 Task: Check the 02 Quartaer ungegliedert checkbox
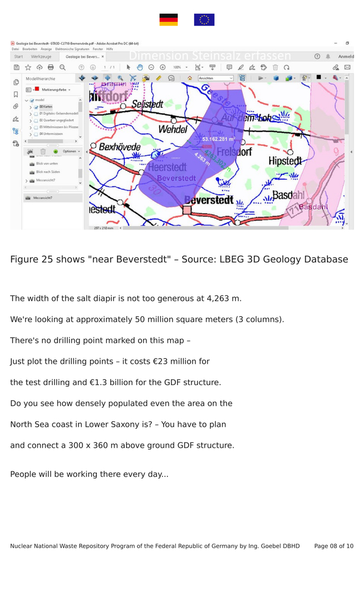(36, 120)
